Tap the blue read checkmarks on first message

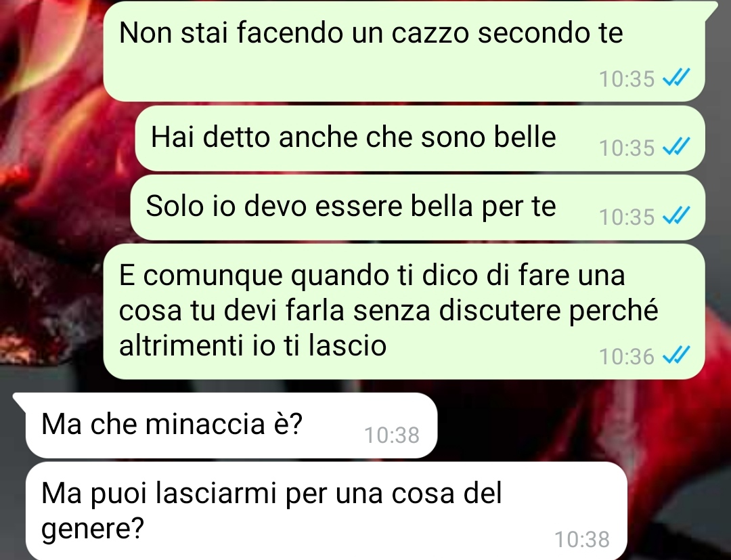676,77
